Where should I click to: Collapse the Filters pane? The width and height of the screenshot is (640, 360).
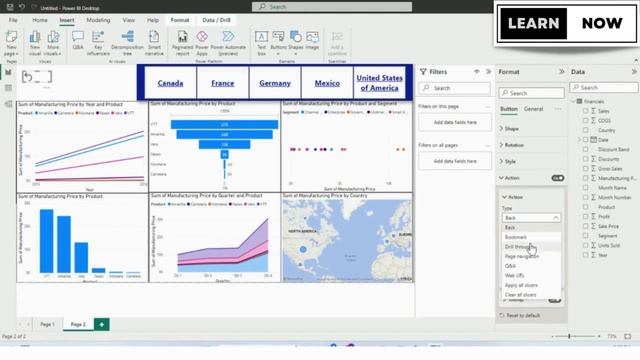coord(489,72)
